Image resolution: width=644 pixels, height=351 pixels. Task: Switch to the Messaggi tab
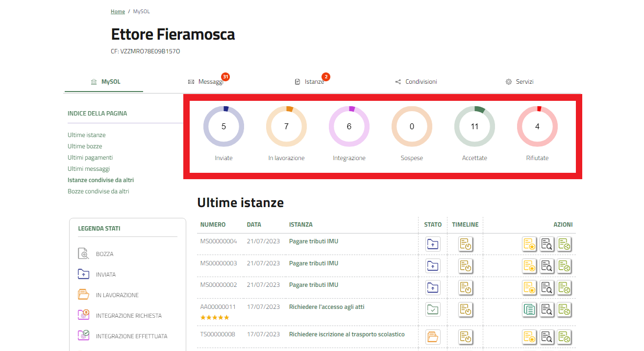click(210, 82)
